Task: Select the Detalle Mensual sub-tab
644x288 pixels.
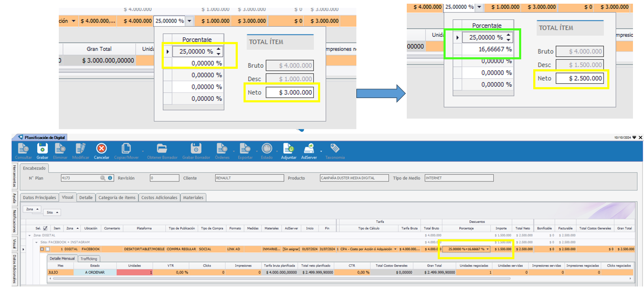Action: pyautogui.click(x=62, y=259)
